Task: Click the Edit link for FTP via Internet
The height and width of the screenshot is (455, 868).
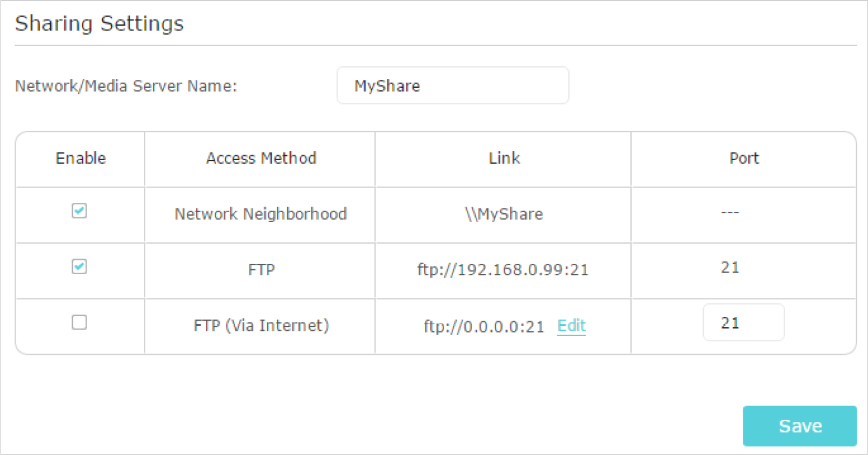Action: pyautogui.click(x=571, y=325)
